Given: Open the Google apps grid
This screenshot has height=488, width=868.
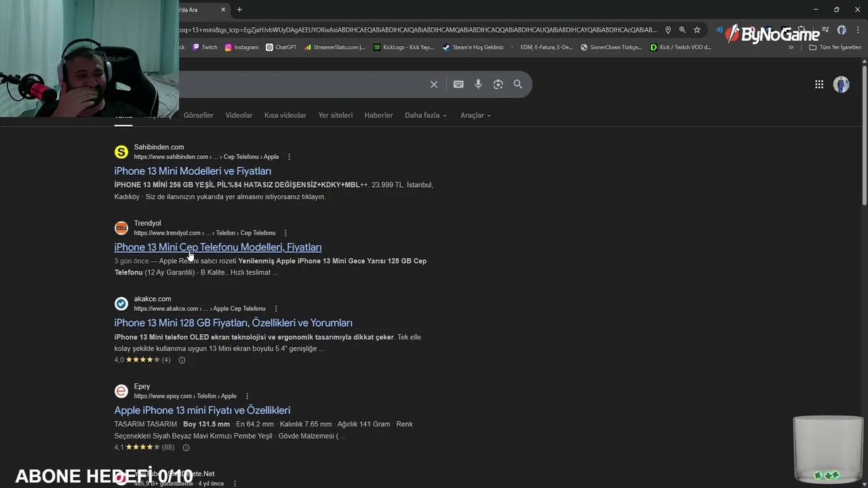Looking at the screenshot, I should click(x=819, y=84).
